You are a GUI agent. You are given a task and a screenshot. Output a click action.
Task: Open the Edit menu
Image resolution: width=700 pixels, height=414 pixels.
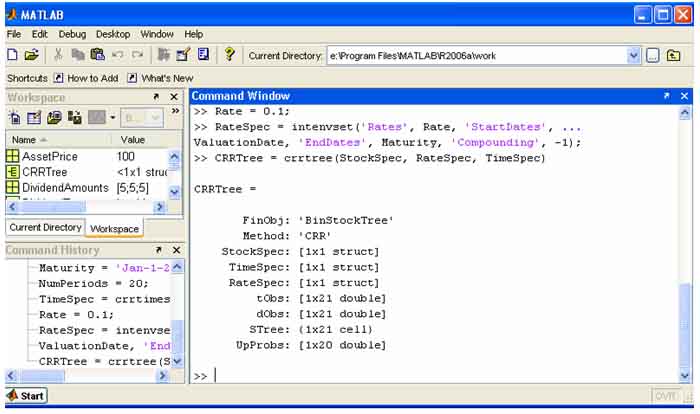pyautogui.click(x=39, y=34)
